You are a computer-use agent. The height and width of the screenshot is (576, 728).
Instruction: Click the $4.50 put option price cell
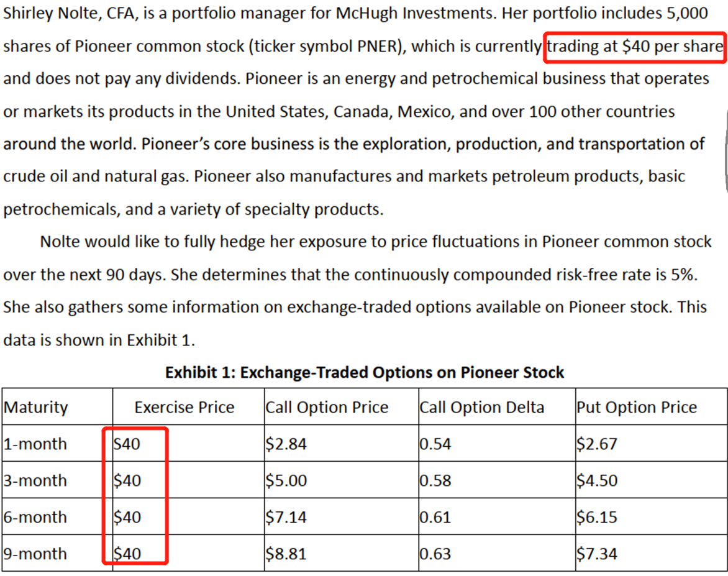point(596,481)
